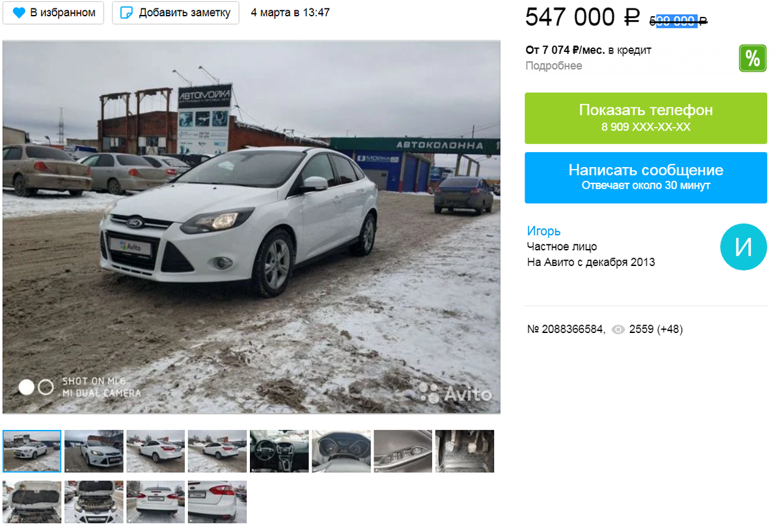Open Подробнее credit details link
The height and width of the screenshot is (532, 781).
click(554, 66)
